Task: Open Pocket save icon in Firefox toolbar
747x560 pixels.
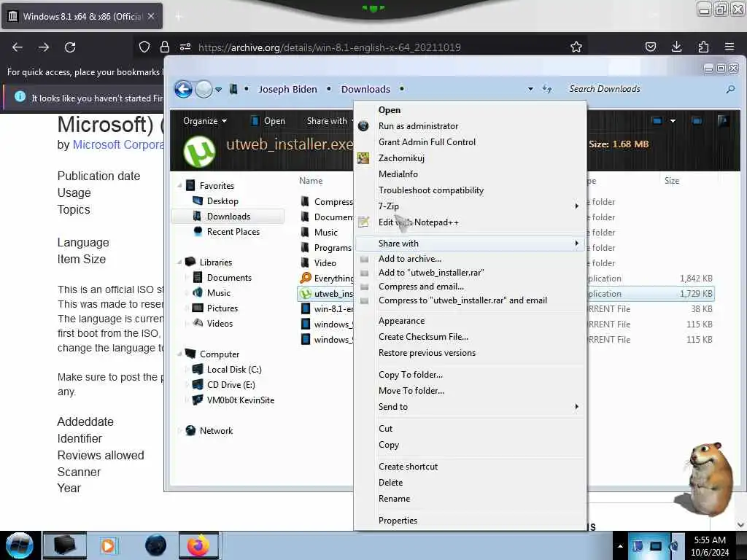Action: pyautogui.click(x=650, y=47)
